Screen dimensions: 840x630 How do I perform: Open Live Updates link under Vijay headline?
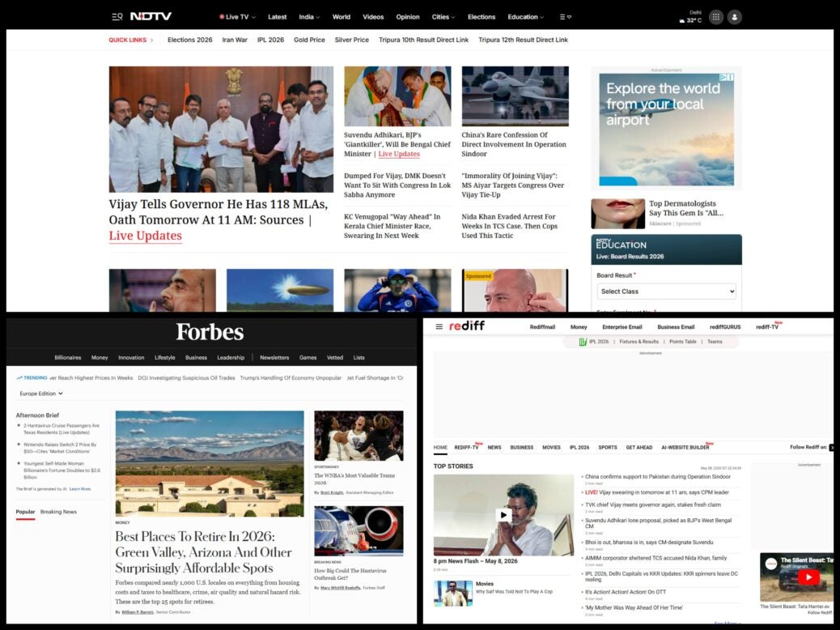click(145, 236)
